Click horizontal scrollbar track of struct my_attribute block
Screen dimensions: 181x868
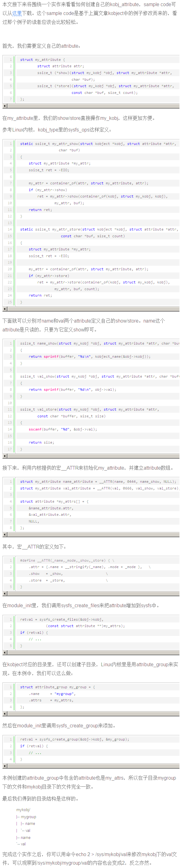[93, 106]
